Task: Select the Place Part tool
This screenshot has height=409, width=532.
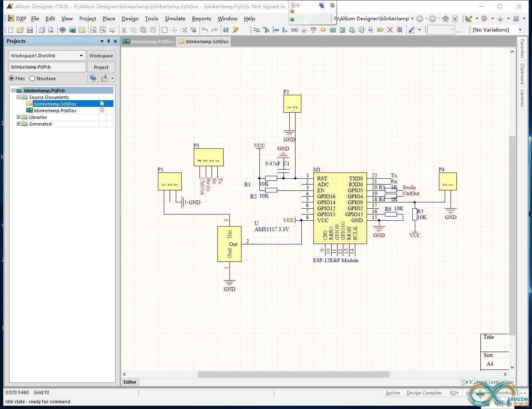Action: coord(323,30)
